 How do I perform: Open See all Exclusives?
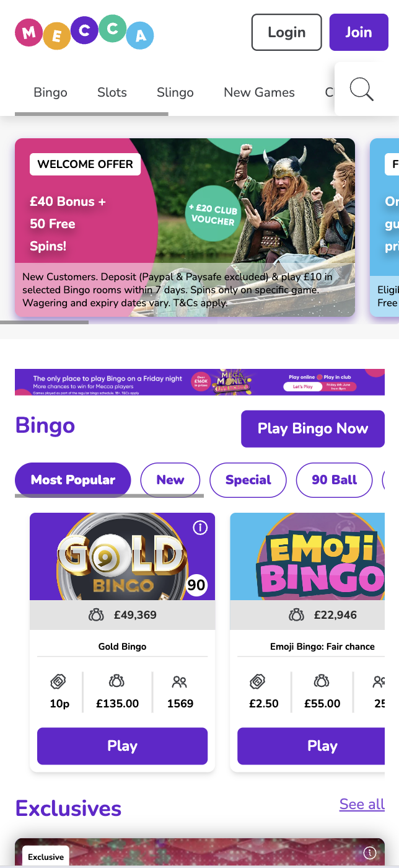361,804
